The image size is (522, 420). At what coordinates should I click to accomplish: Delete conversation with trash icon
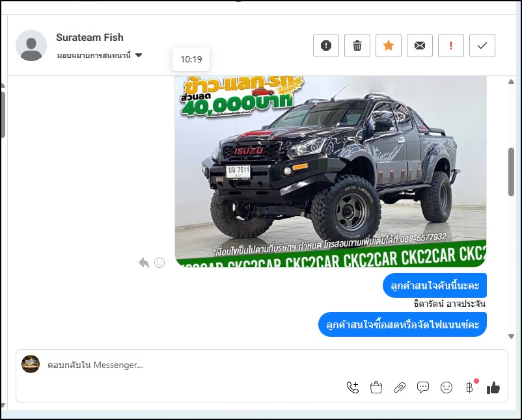coord(357,46)
